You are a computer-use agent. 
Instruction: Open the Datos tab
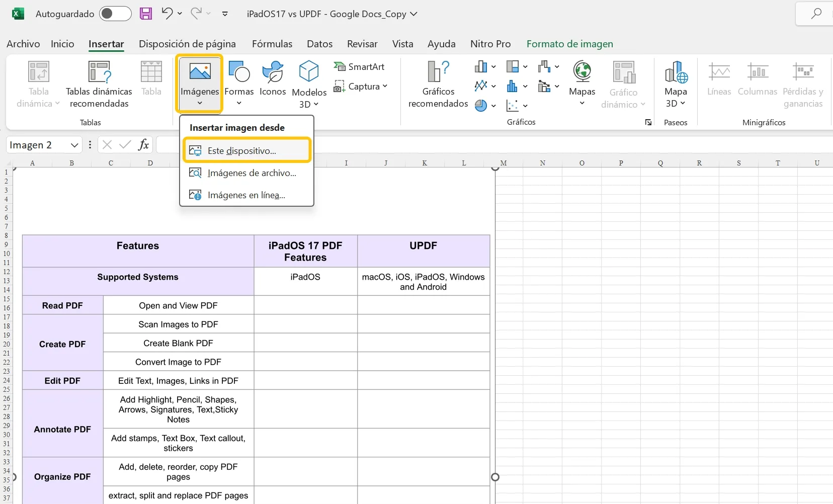(x=319, y=44)
